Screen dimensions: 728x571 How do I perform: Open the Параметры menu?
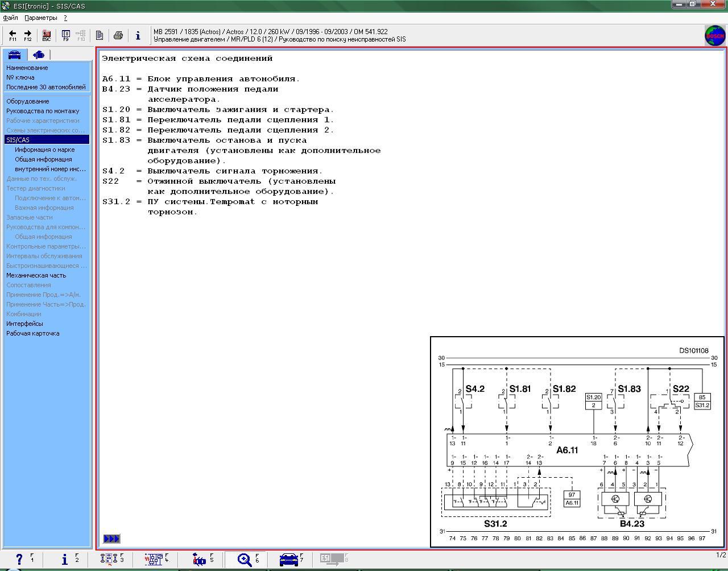click(41, 18)
